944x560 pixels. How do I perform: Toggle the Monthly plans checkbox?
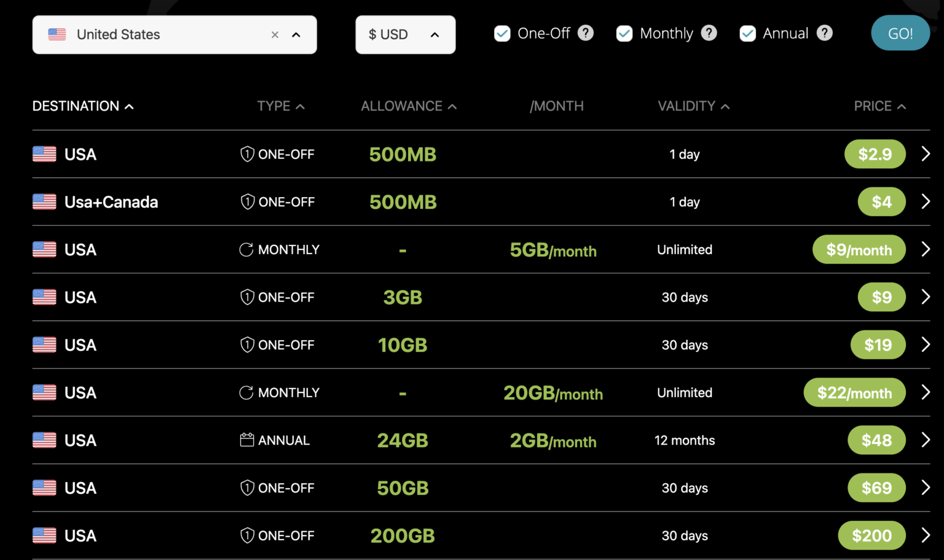[x=624, y=34]
